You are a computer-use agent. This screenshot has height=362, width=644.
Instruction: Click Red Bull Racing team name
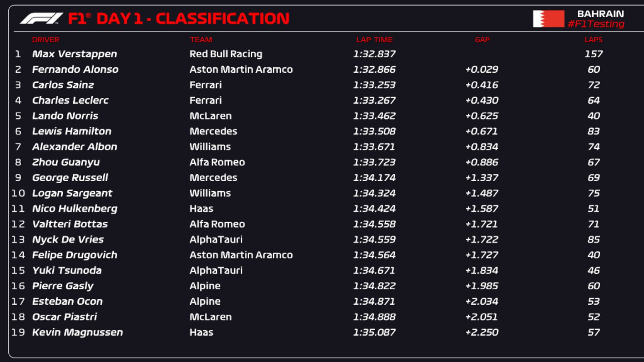226,54
